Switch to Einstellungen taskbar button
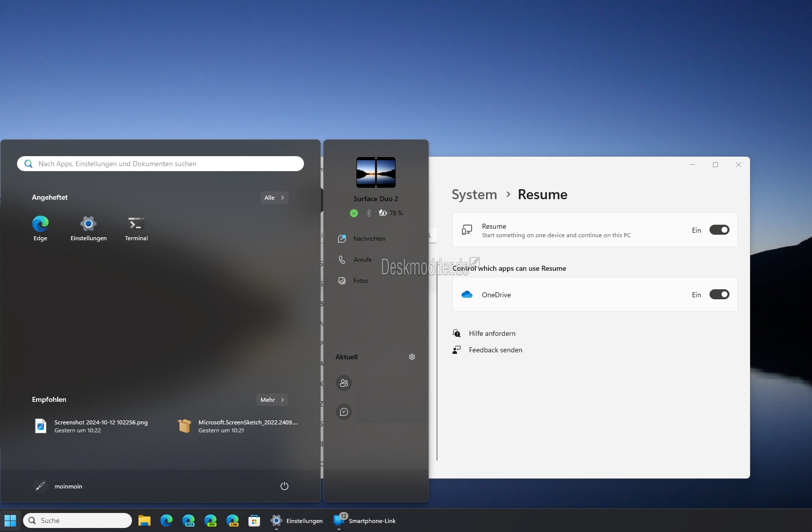Image resolution: width=812 pixels, height=532 pixels. (x=297, y=520)
